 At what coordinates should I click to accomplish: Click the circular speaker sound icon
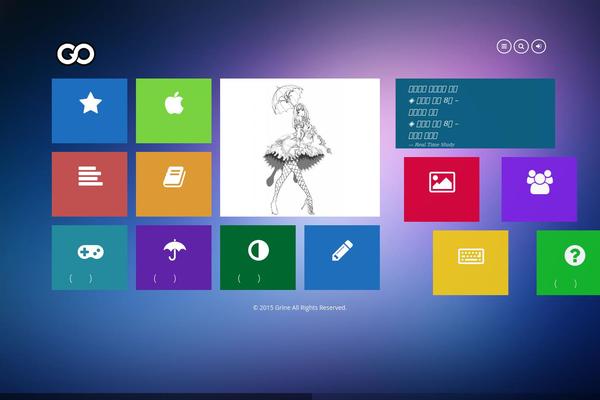539,47
